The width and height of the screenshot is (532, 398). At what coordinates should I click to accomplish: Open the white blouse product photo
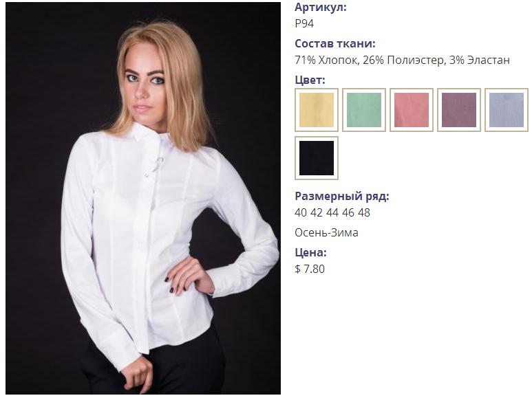click(143, 199)
